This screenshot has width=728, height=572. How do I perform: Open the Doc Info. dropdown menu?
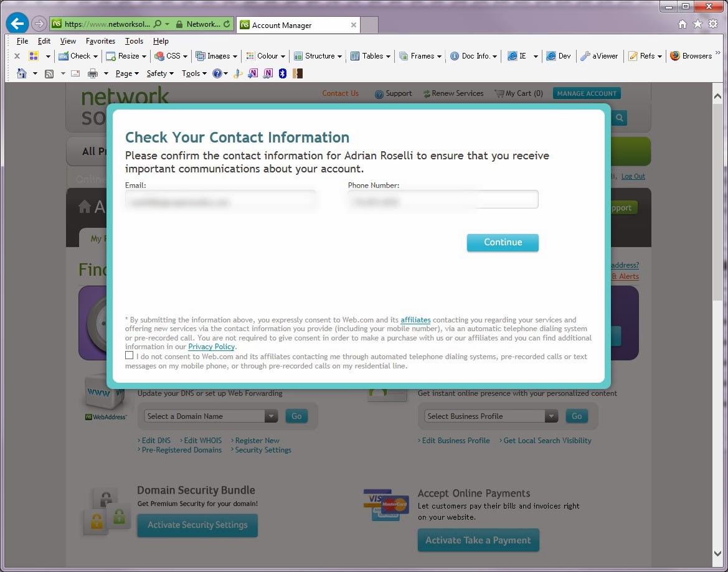point(473,55)
